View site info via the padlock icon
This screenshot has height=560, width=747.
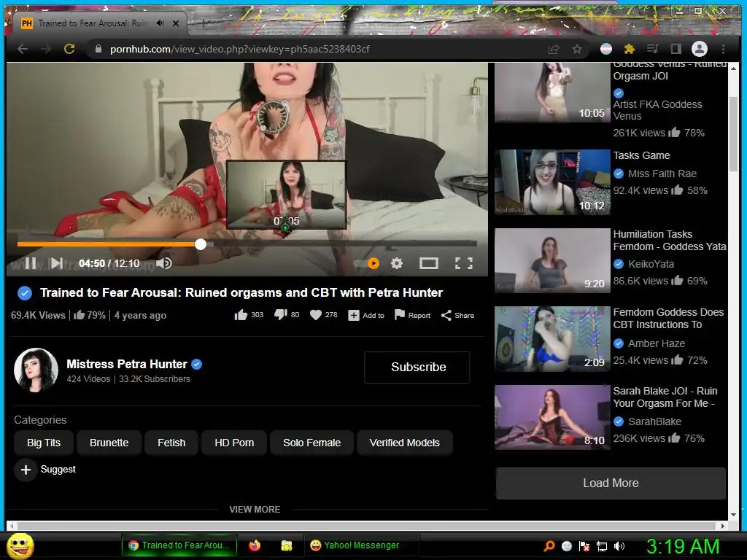tap(98, 49)
